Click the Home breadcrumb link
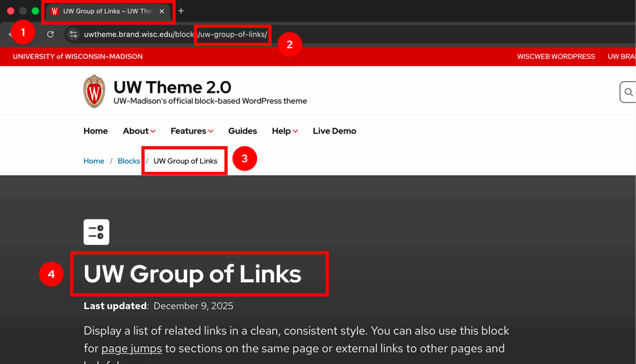Image resolution: width=636 pixels, height=364 pixels. point(93,161)
